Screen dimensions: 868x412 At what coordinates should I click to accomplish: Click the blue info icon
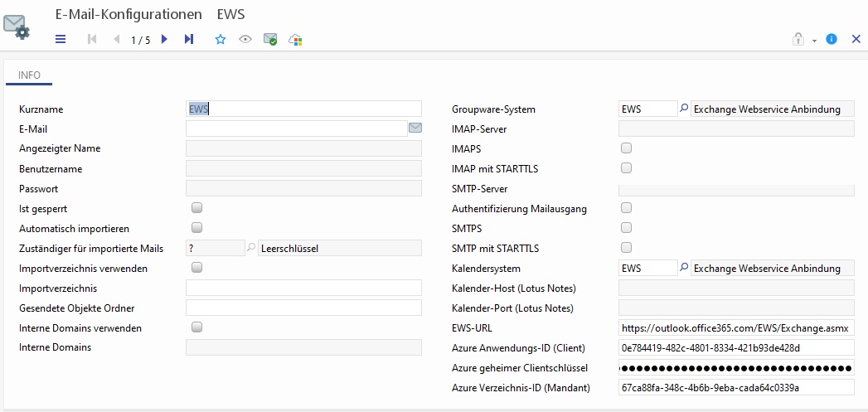832,39
